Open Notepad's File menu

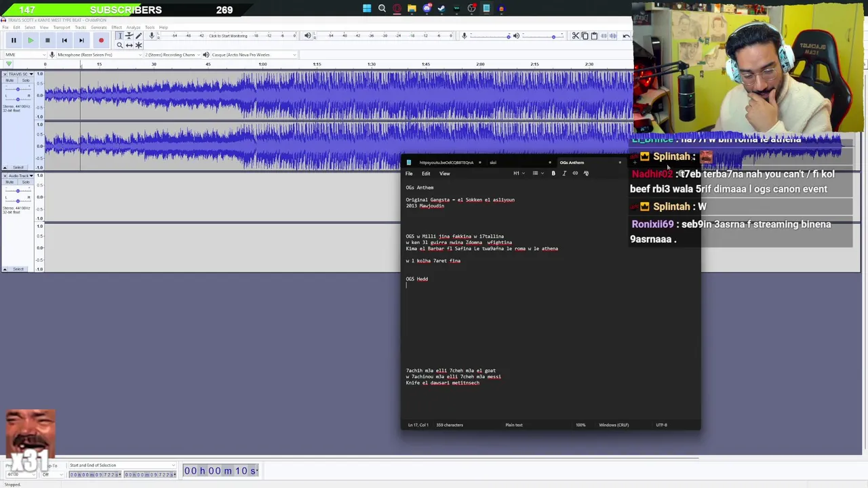point(409,174)
